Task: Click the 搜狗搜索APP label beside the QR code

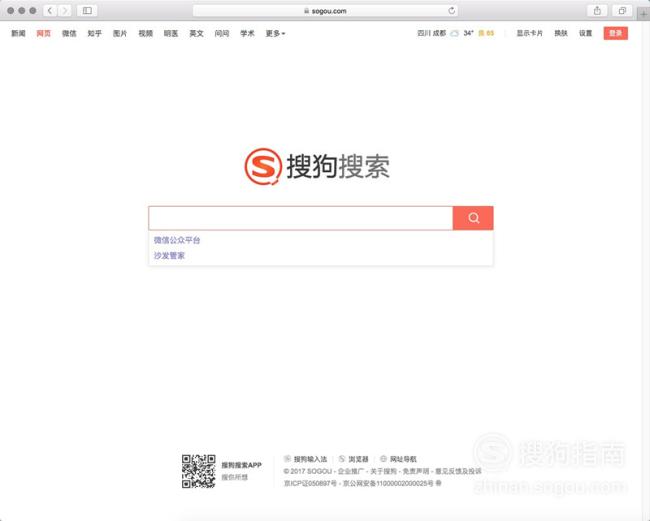Action: point(242,465)
